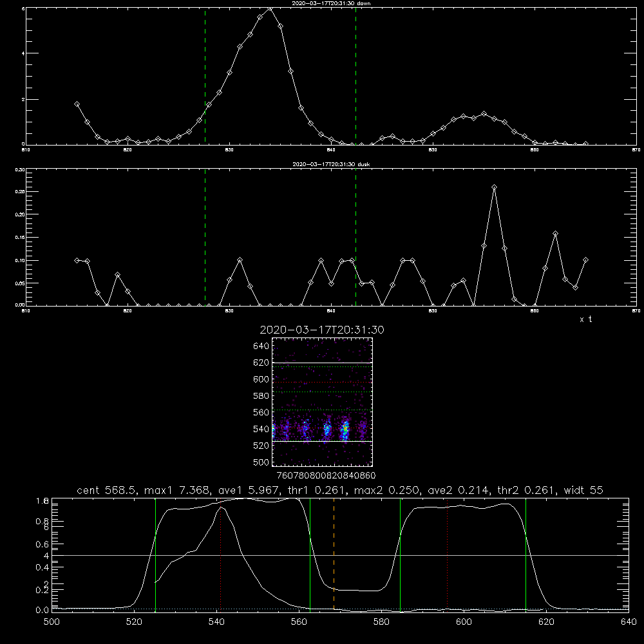Click the "max1 7.368" value
Image resolution: width=644 pixels, height=644 pixels.
[x=178, y=490]
